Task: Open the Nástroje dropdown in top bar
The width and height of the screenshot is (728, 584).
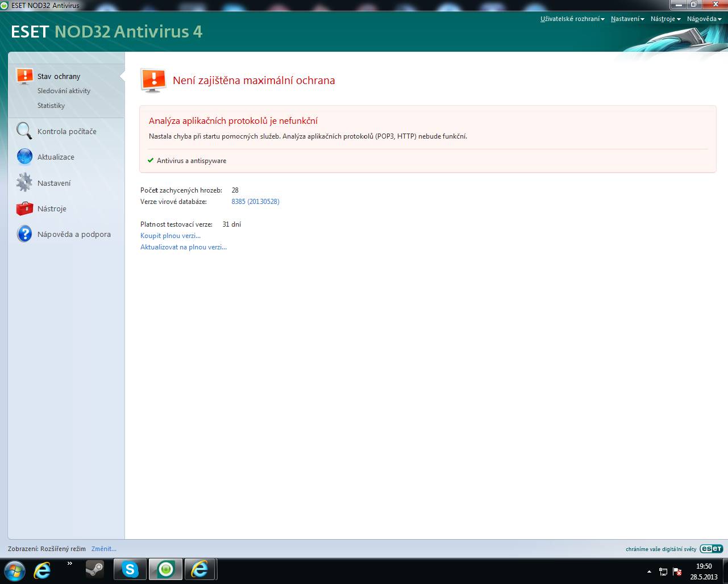Action: coord(665,19)
